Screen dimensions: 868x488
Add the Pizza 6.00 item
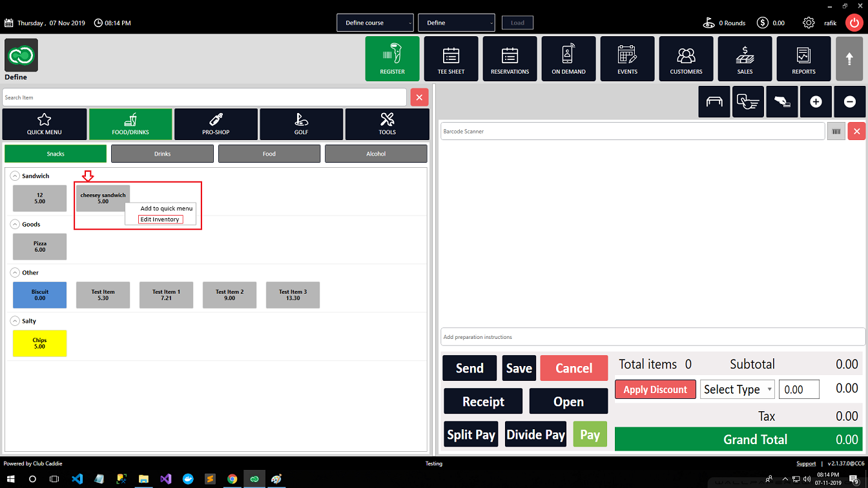(x=40, y=247)
